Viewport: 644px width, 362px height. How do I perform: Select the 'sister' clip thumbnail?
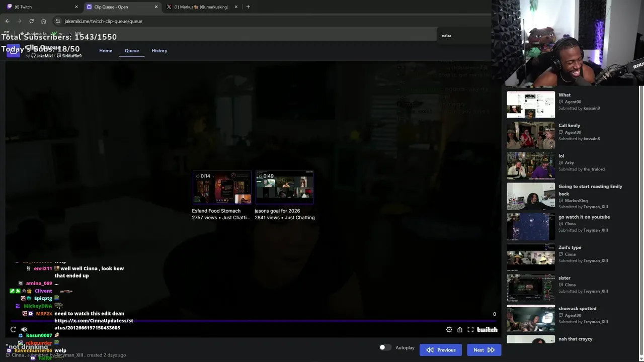(531, 288)
